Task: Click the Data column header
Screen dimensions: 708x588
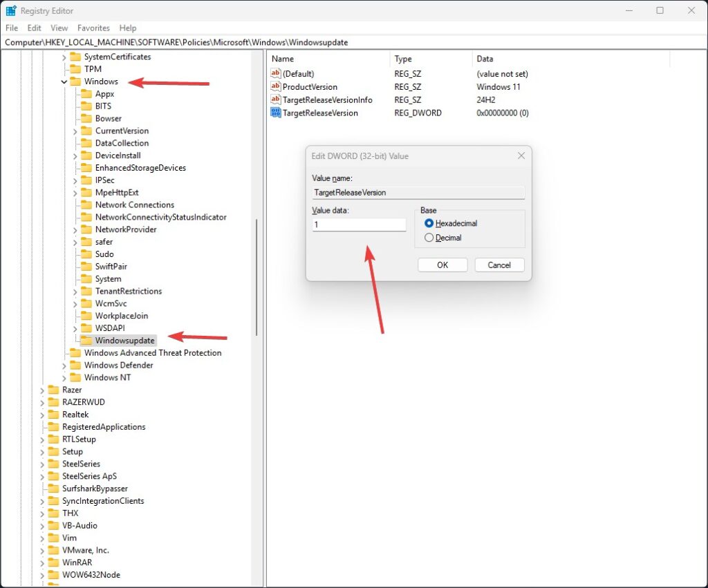Action: 570,59
